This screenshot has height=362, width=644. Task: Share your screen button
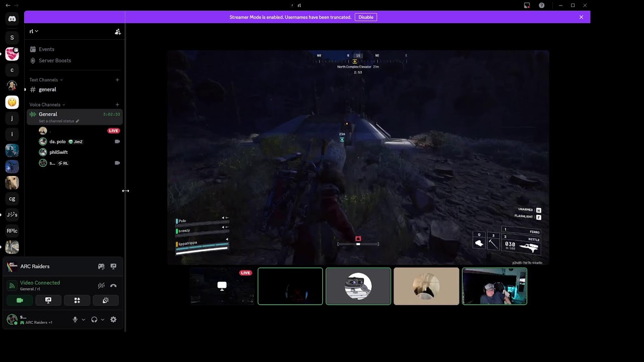tap(48, 300)
